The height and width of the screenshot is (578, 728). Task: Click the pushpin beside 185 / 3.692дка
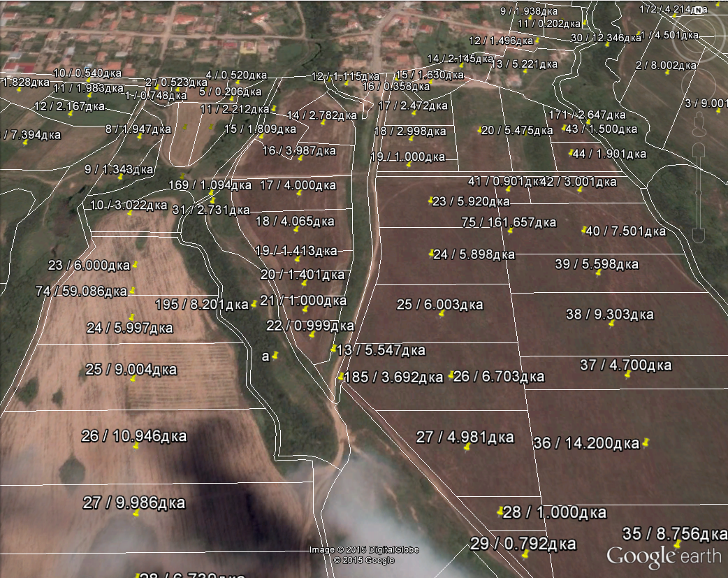pyautogui.click(x=341, y=377)
